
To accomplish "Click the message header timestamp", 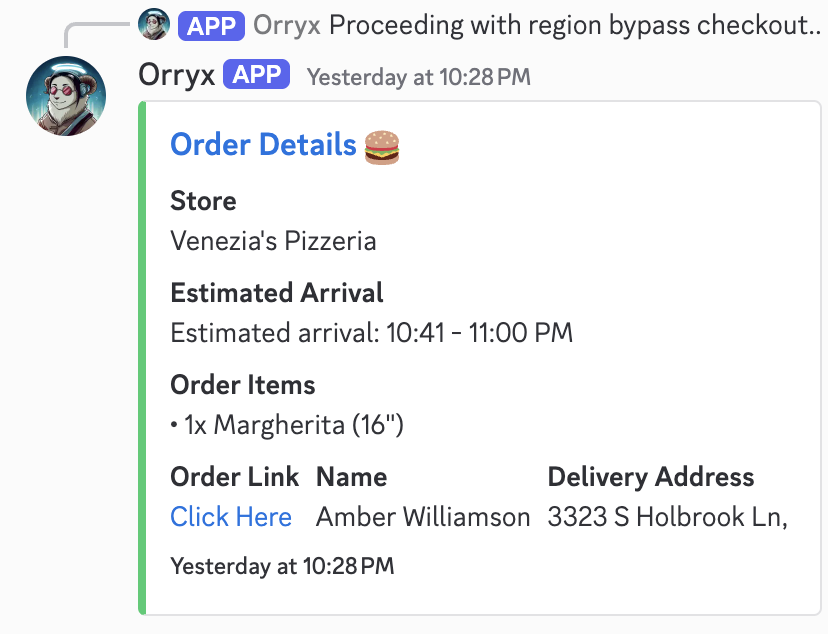I will (x=418, y=77).
